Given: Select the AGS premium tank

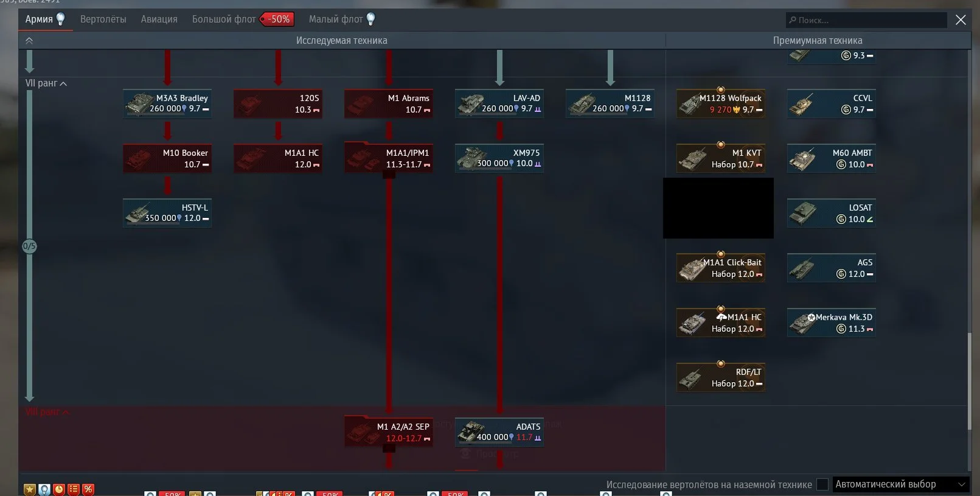Looking at the screenshot, I should (832, 268).
